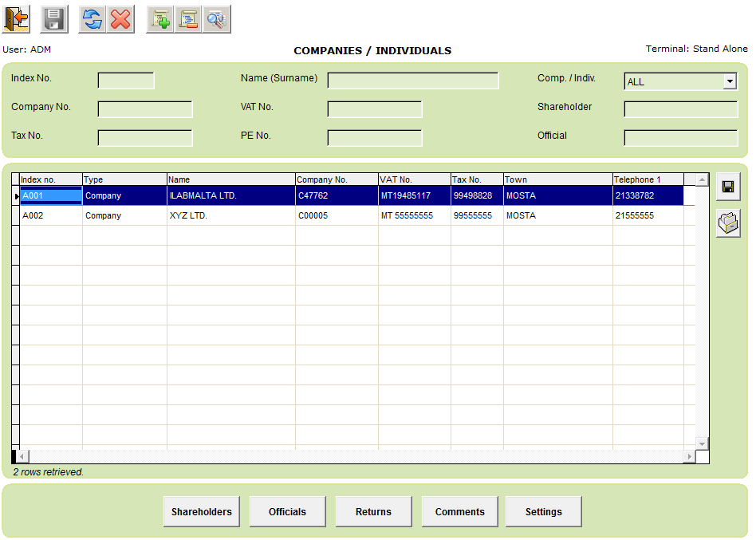Open Returns for the selected company
This screenshot has width=756, height=540.
(x=373, y=511)
